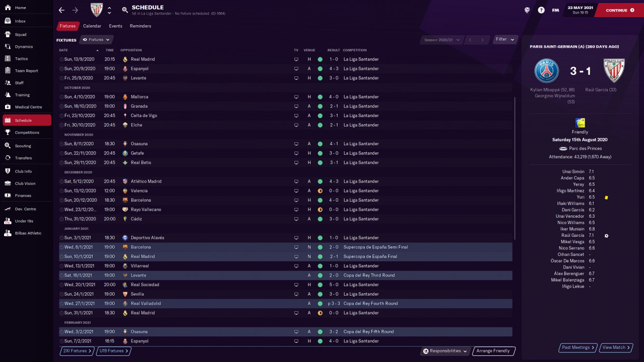
Task: Switch to the Calendar tab
Action: 92,26
